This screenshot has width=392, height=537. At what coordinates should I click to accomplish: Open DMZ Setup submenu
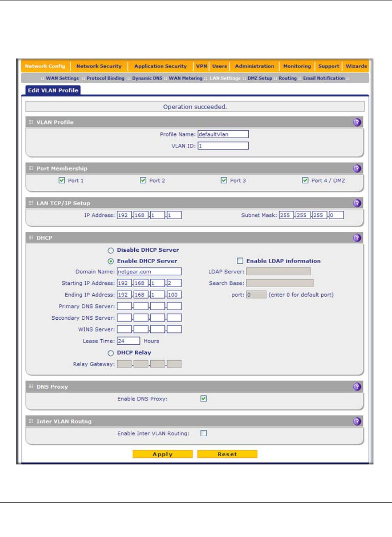pos(260,78)
